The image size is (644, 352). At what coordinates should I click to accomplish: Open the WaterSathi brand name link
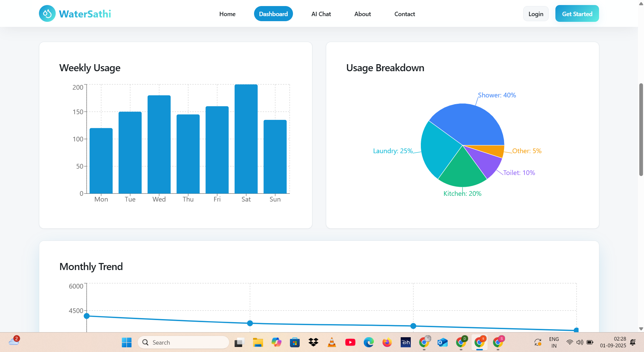(x=85, y=14)
